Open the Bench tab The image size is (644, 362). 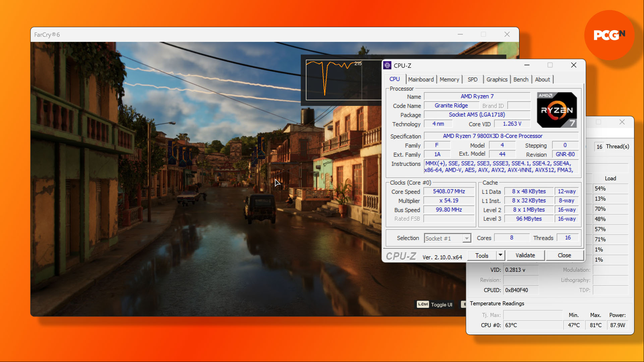(x=521, y=79)
